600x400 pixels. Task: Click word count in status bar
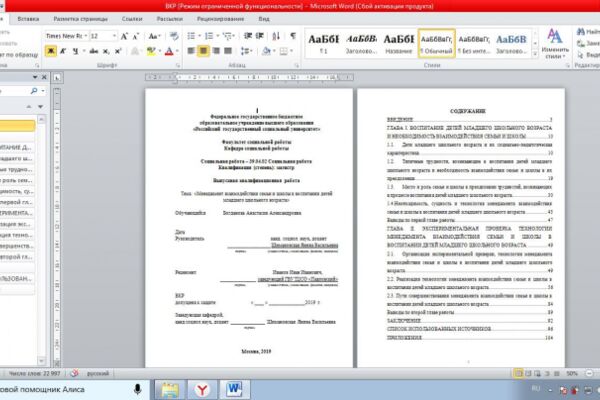tap(34, 373)
